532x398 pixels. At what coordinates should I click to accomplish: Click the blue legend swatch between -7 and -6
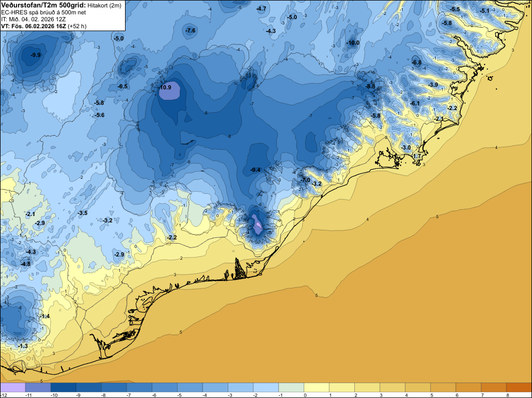139,387
